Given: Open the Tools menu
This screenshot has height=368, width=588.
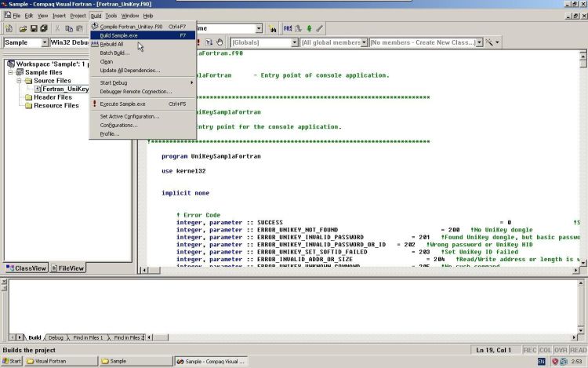Looking at the screenshot, I should 111,16.
